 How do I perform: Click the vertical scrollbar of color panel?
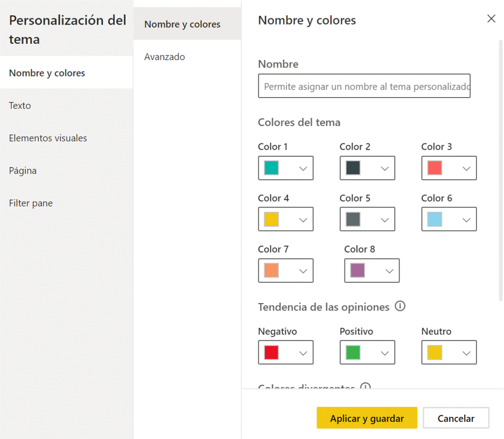coord(501,170)
